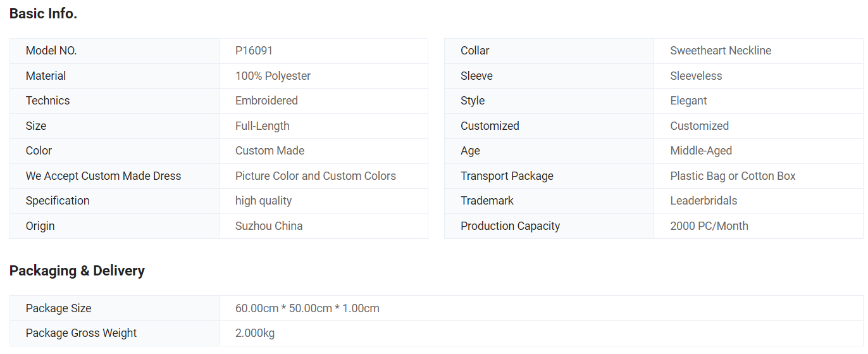Click the Middle-Aged age value
Image resolution: width=868 pixels, height=354 pixels.
(x=701, y=151)
